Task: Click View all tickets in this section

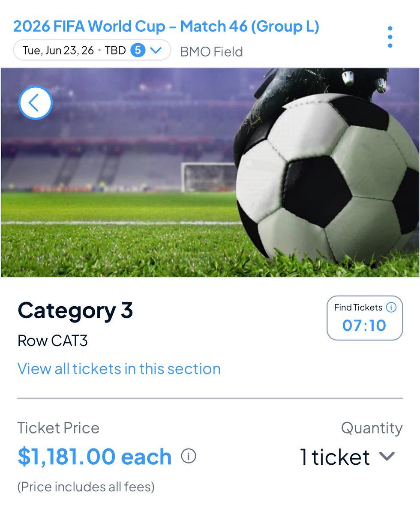Action: click(119, 369)
